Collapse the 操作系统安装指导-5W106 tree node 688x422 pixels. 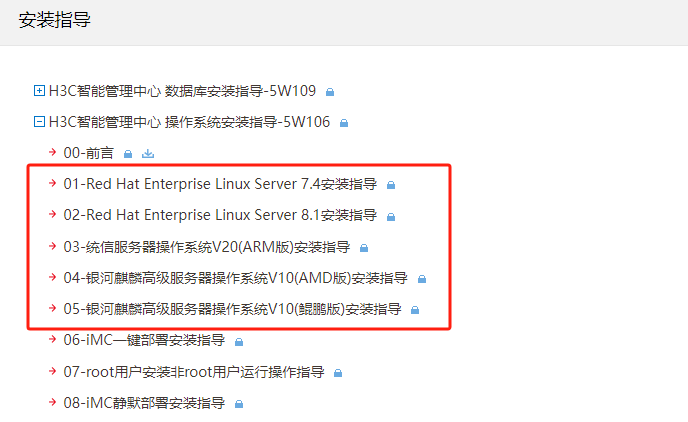[x=39, y=122]
